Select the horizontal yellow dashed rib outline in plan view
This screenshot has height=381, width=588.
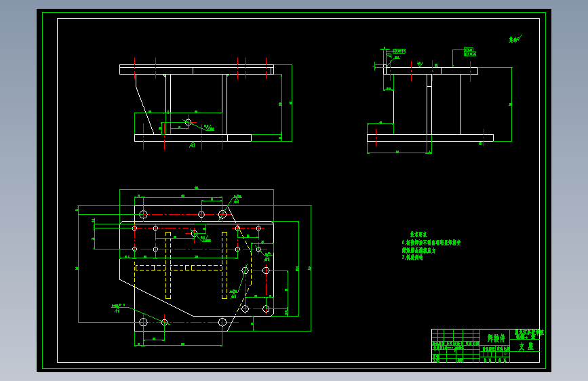[179, 268]
